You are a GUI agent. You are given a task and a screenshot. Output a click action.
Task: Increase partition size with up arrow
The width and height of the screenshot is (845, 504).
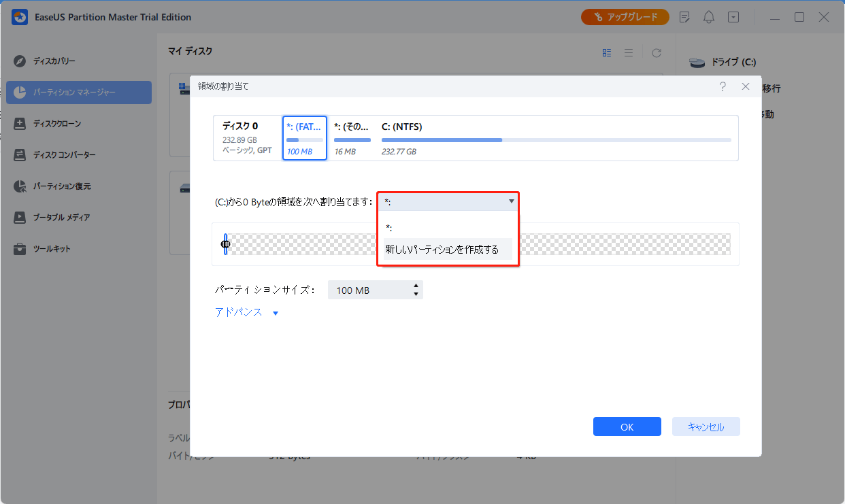coord(416,286)
